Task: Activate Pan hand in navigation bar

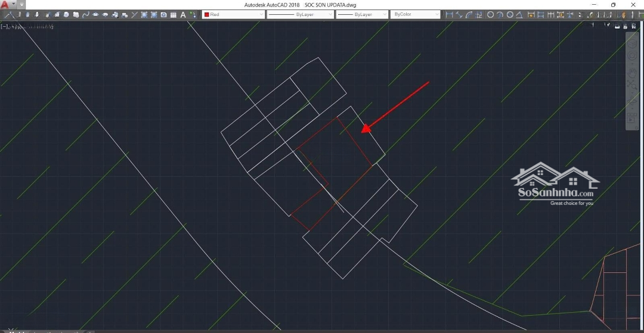Action: pyautogui.click(x=632, y=72)
